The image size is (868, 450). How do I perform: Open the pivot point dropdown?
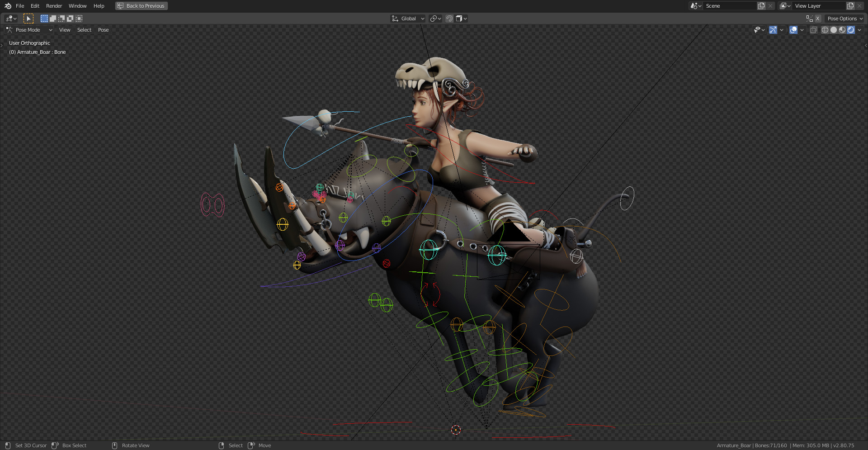(x=435, y=19)
